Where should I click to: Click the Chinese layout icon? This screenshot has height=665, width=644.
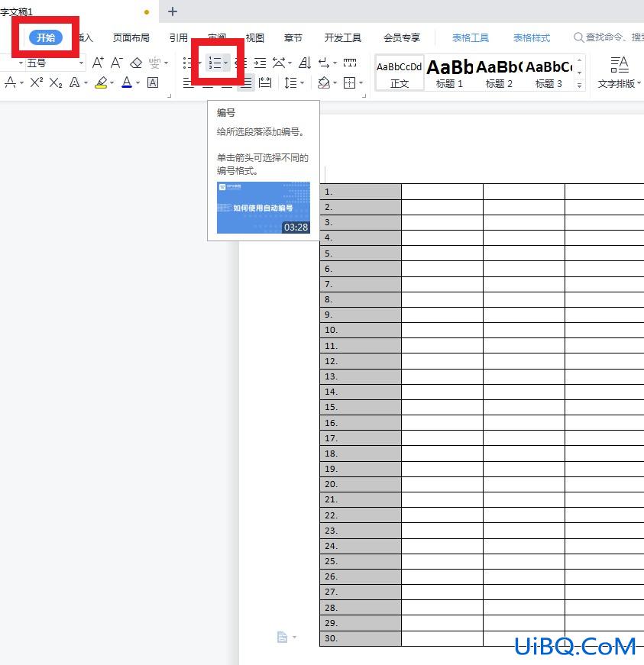coord(279,63)
